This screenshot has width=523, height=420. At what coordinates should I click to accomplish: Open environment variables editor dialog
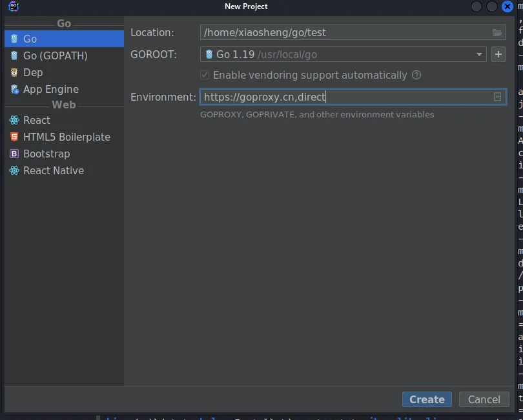pos(497,97)
